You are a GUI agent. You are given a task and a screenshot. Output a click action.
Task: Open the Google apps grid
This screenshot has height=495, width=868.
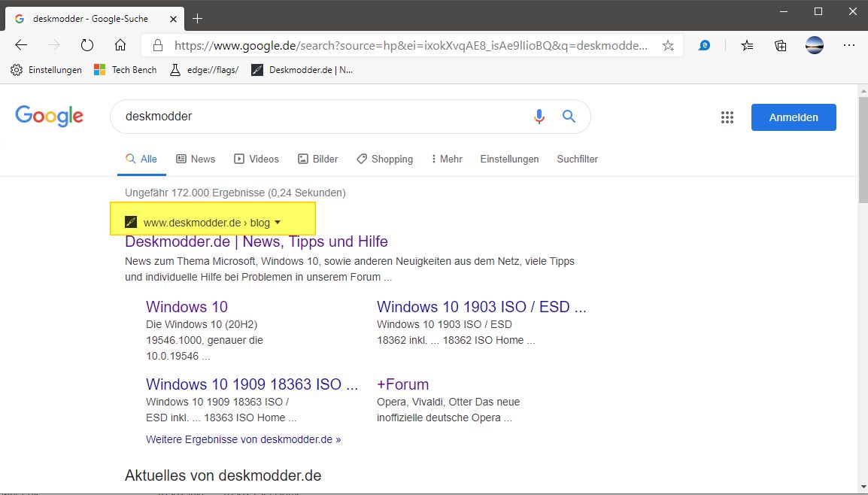click(727, 117)
